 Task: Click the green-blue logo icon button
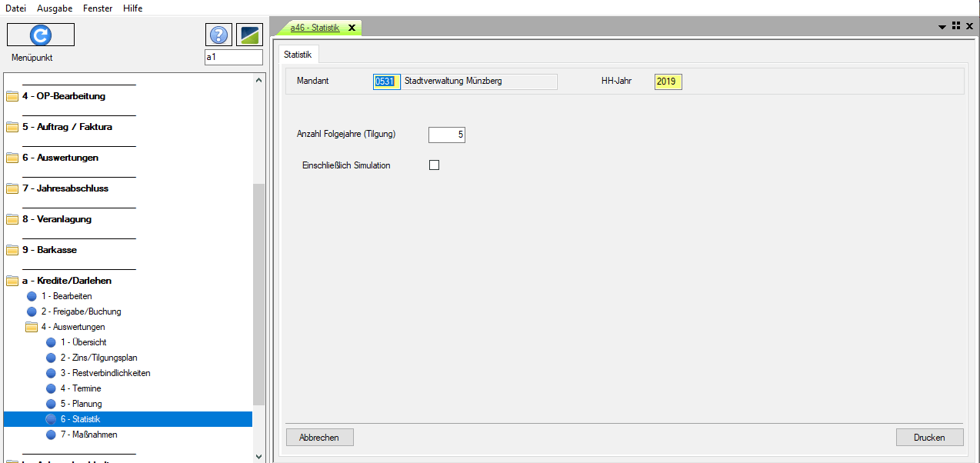point(249,35)
